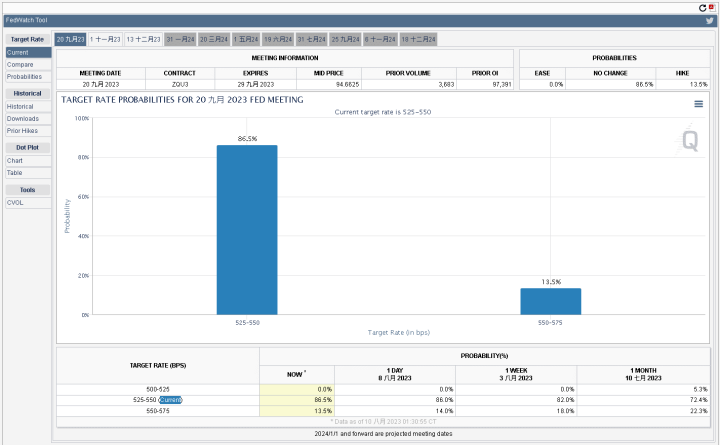This screenshot has height=445, width=720.
Task: Select the 1 五月24 meeting tab
Action: (246, 39)
